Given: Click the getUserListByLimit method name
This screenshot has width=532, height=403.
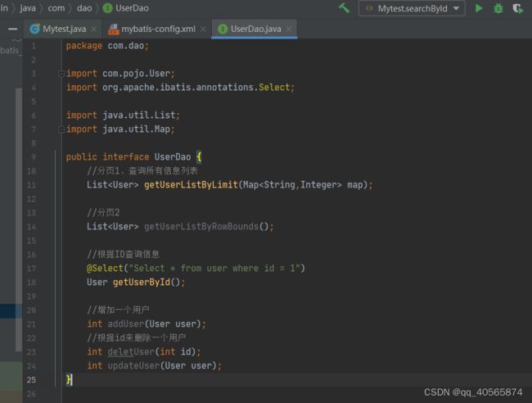Looking at the screenshot, I should point(191,184).
